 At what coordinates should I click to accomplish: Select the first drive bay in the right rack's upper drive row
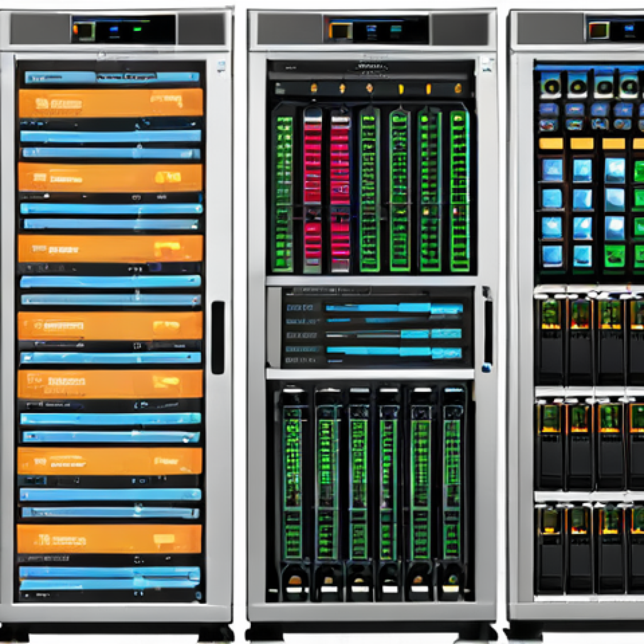[550, 341]
